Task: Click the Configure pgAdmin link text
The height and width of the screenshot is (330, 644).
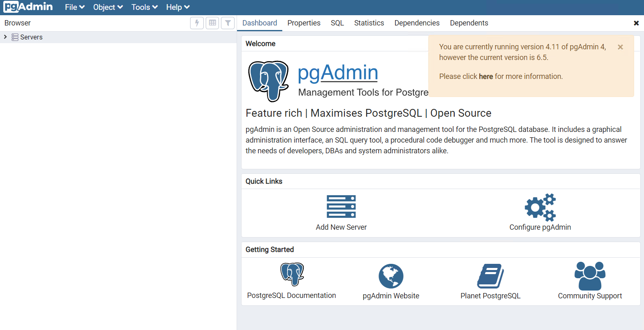Action: point(540,227)
